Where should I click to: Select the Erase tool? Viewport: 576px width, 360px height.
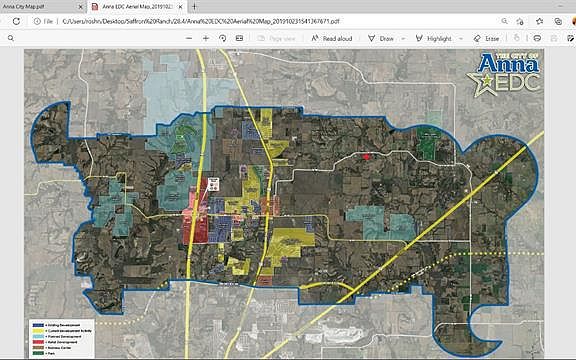point(486,38)
